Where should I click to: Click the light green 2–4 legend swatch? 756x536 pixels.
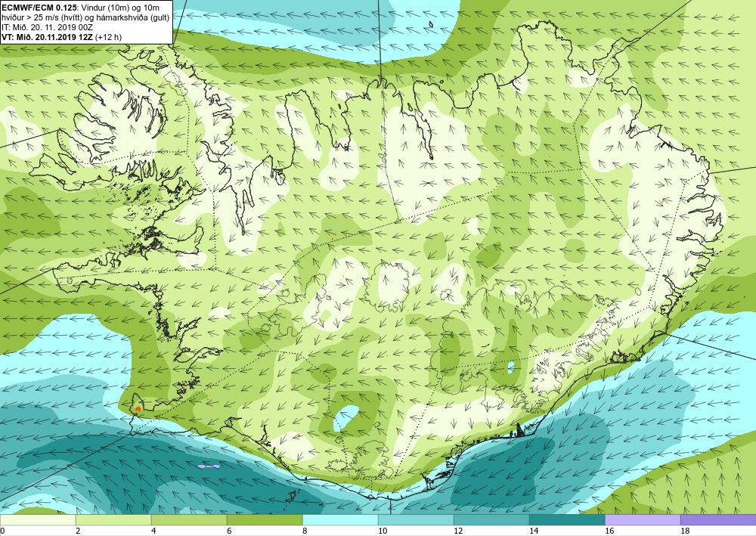pyautogui.click(x=113, y=520)
